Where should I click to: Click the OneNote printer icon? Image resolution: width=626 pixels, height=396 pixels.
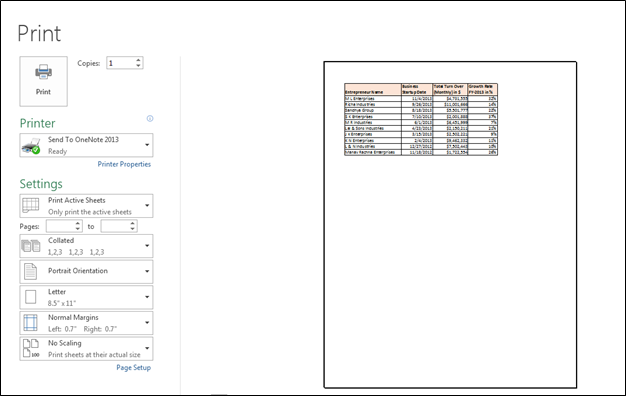coord(31,146)
